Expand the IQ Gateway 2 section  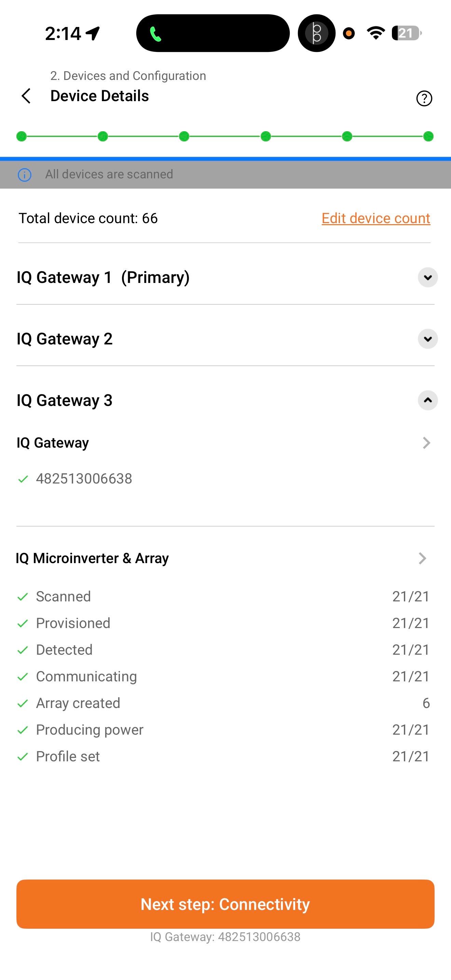click(427, 339)
